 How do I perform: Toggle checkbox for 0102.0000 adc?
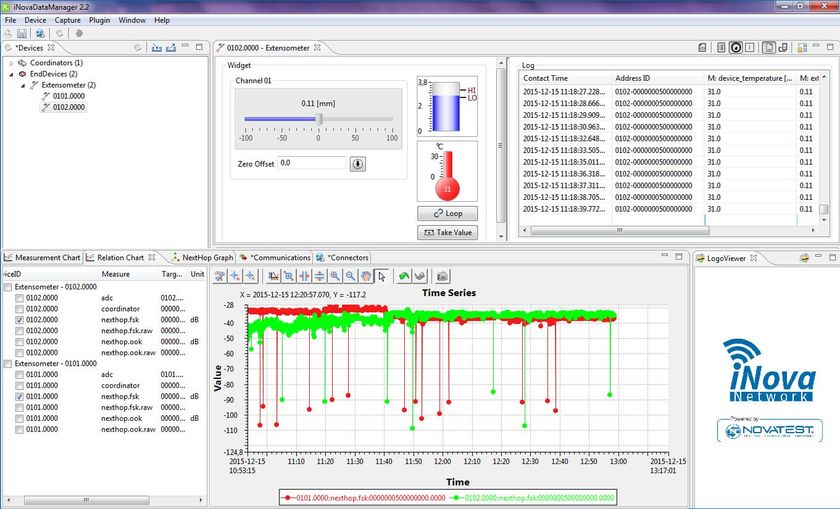[19, 298]
